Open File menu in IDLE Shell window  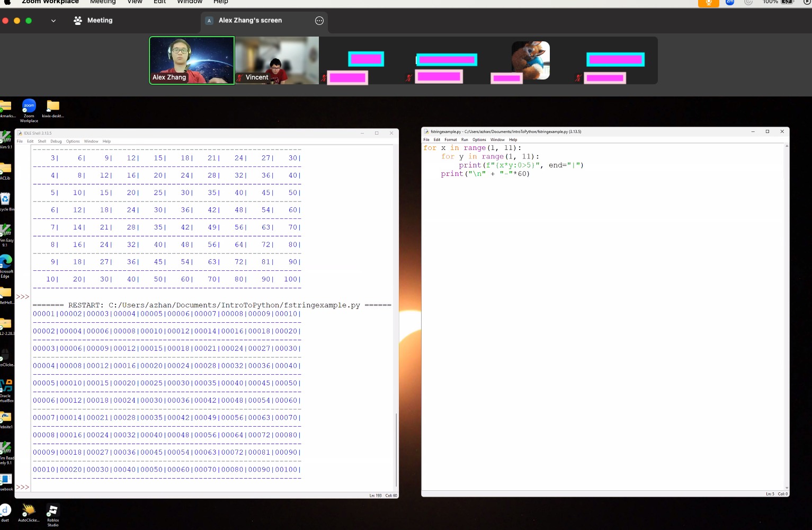coord(20,142)
